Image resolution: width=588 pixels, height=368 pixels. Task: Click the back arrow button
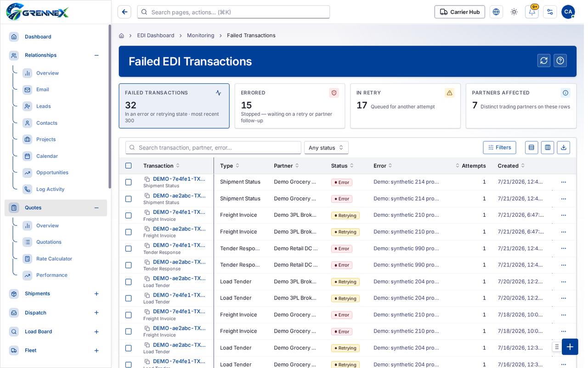click(124, 12)
